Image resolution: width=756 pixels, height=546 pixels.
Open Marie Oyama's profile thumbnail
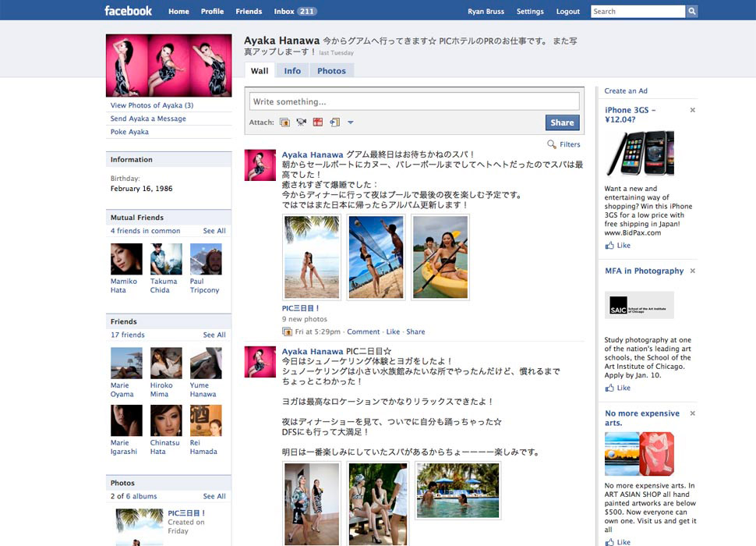[126, 363]
